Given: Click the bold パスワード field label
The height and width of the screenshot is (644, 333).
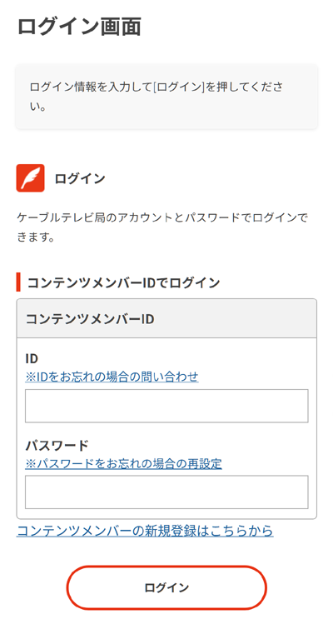Looking at the screenshot, I should pos(57,445).
